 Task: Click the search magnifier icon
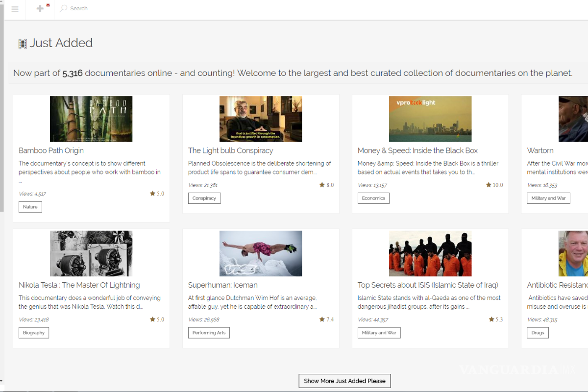coord(63,9)
